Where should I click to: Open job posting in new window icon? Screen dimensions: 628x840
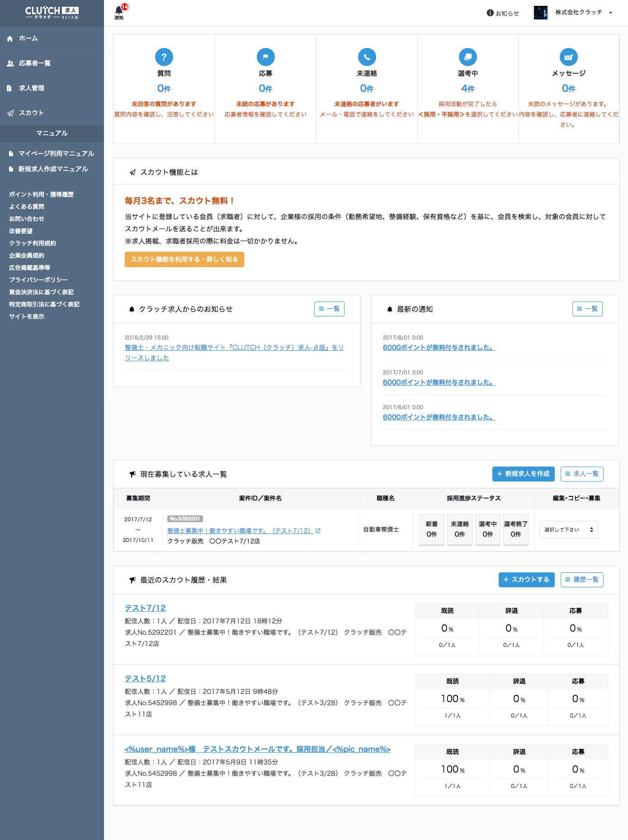(318, 531)
